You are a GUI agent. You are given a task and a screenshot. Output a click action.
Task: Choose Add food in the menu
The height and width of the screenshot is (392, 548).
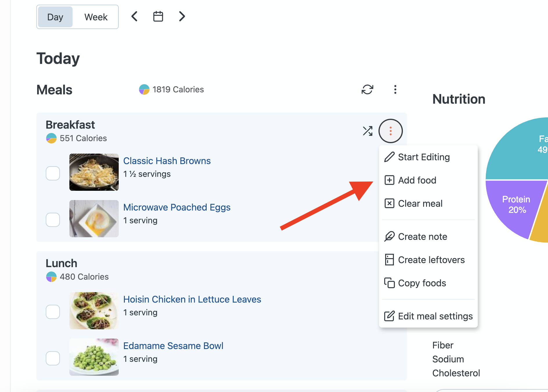pos(417,180)
